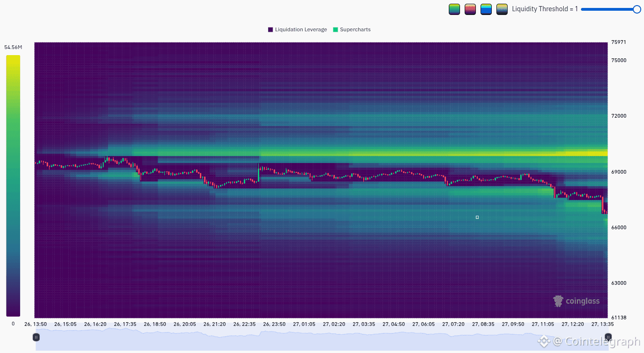Click the middle of Liquidity Threshold track

pyautogui.click(x=609, y=9)
